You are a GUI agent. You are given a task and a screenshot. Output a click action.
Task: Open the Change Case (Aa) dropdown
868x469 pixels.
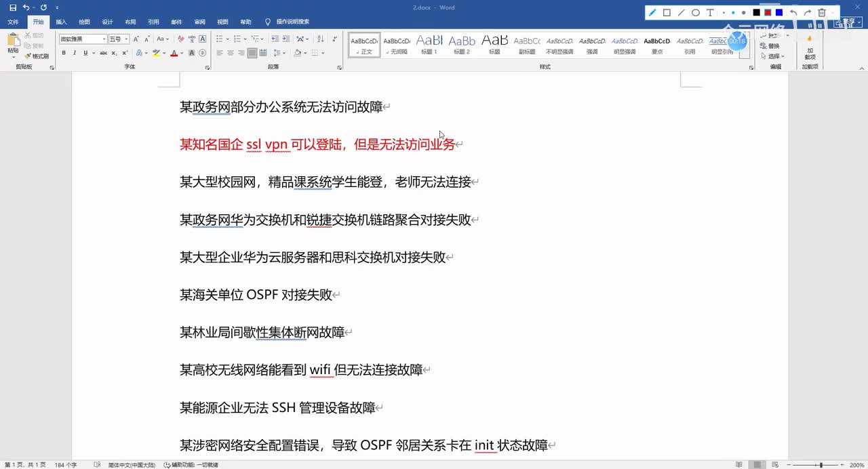pyautogui.click(x=163, y=39)
